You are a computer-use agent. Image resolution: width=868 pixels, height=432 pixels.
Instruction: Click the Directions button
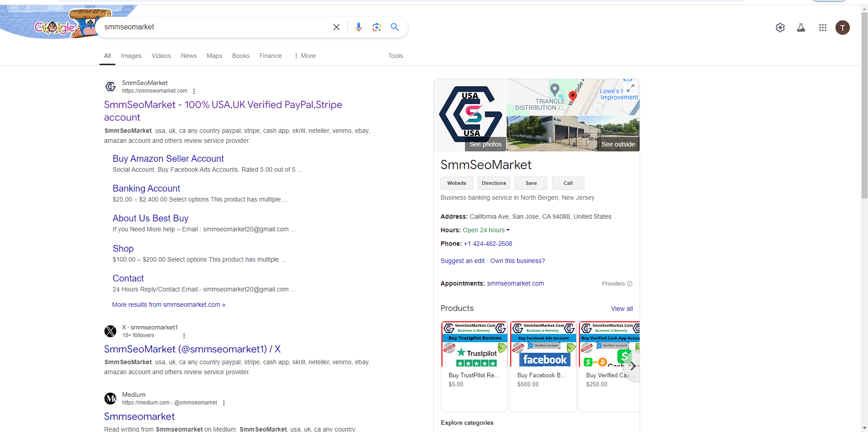click(x=494, y=183)
